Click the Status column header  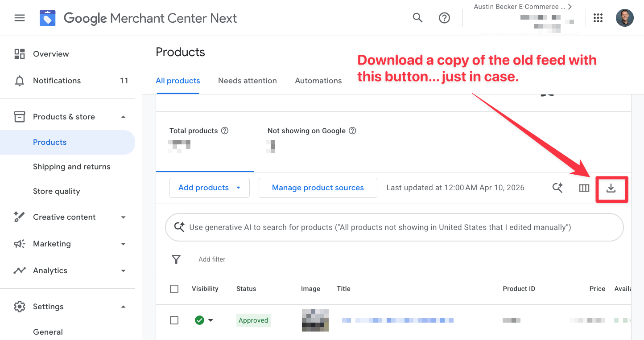tap(246, 289)
